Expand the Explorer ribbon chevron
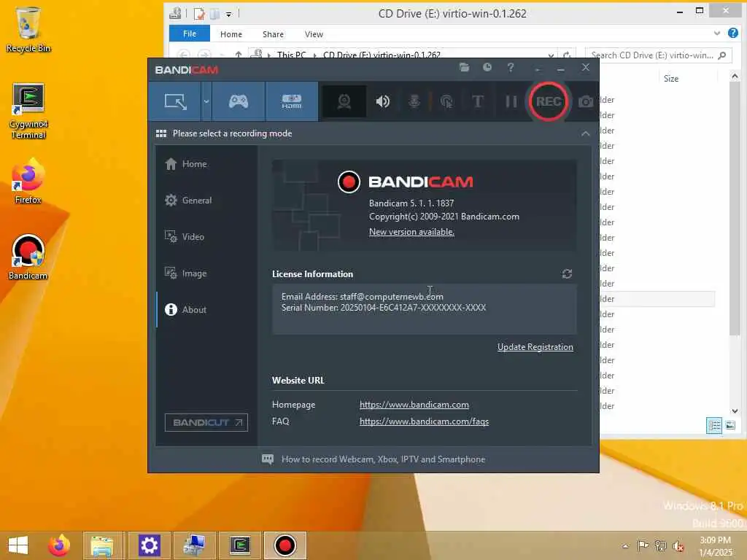 717,33
